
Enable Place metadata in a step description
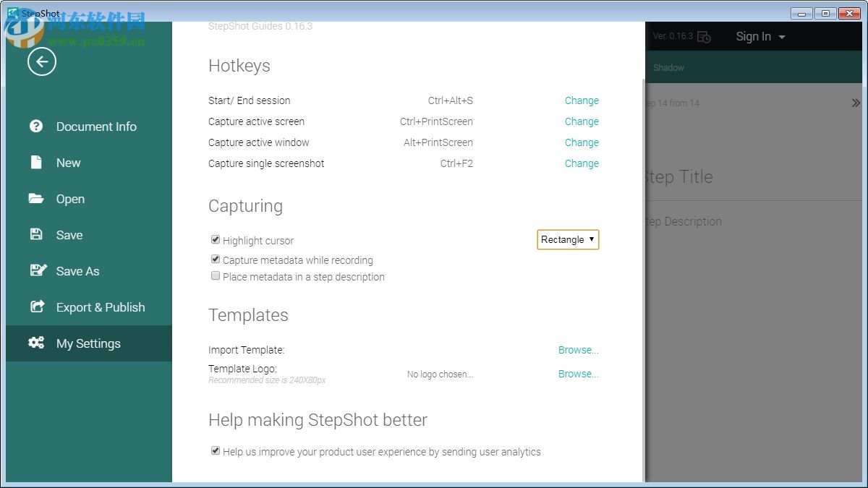pyautogui.click(x=216, y=275)
